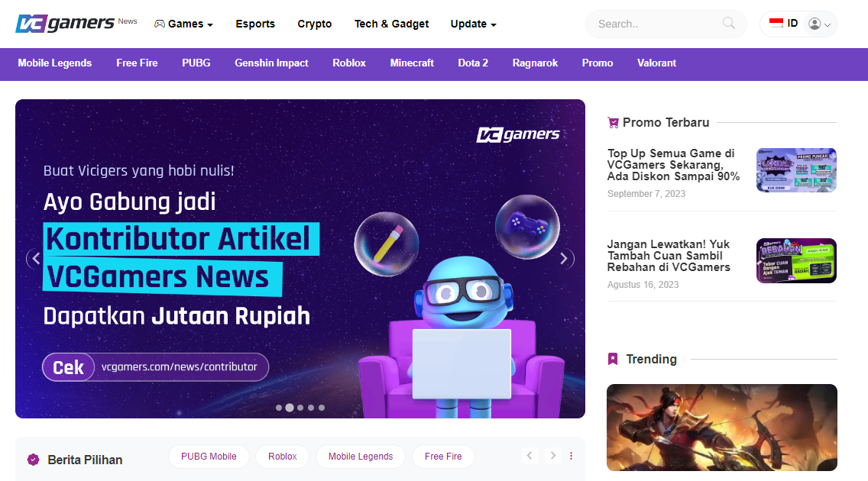Image resolution: width=868 pixels, height=481 pixels.
Task: Open the Berita Pilihan three-dot menu
Action: pos(572,456)
